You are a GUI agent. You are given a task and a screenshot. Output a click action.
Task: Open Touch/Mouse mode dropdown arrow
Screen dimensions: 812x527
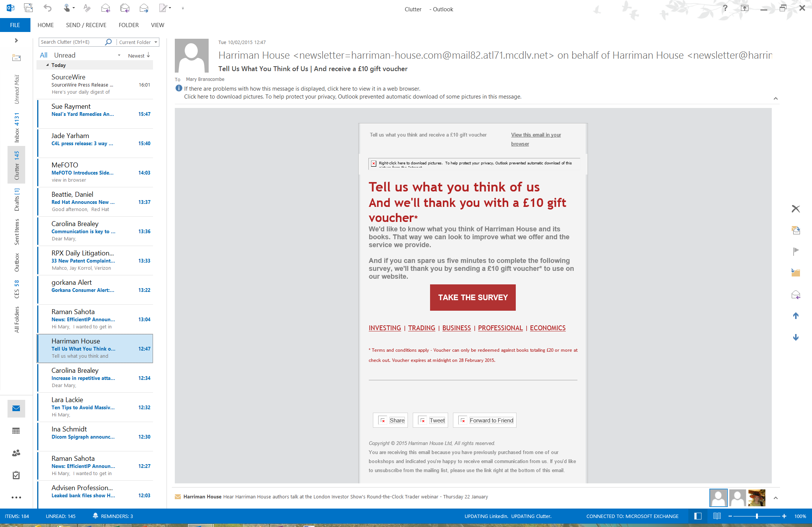click(x=74, y=8)
